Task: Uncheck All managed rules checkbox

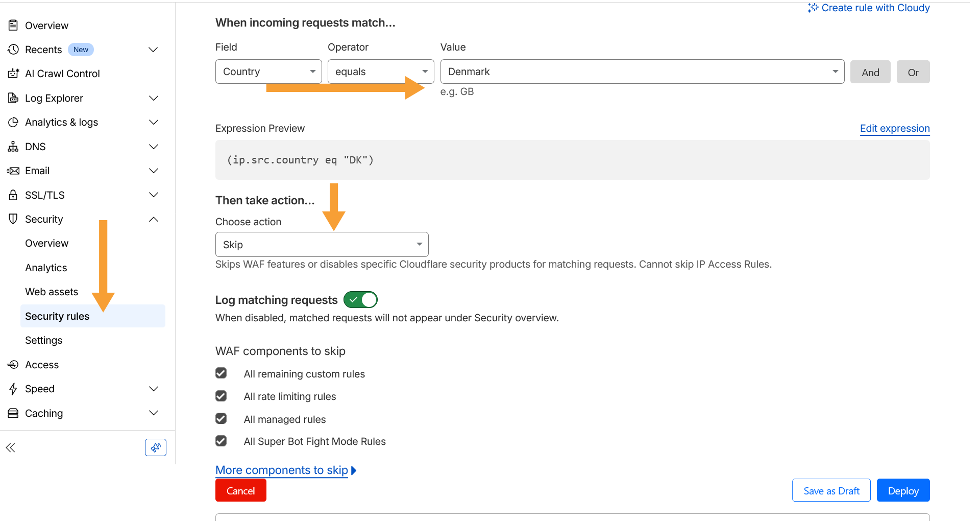Action: tap(221, 419)
